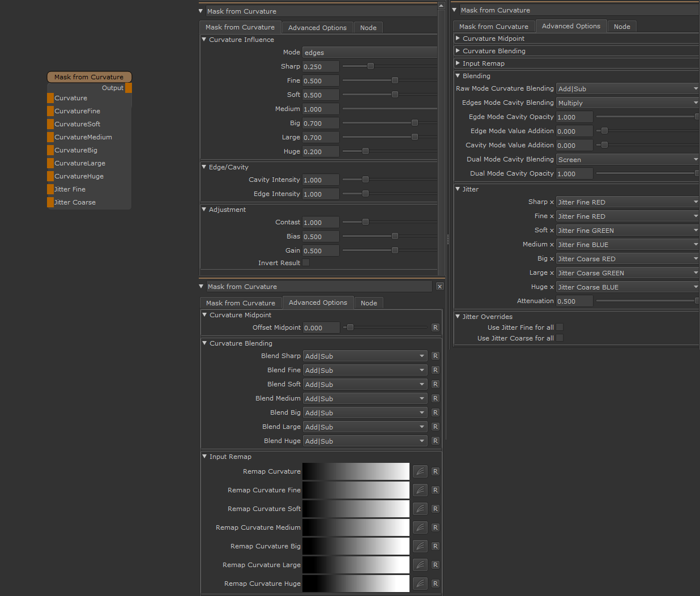Reset Blend Sharp using its R button

435,356
